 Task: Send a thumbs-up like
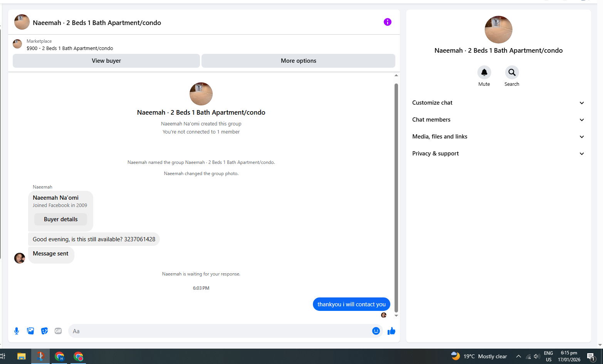tap(391, 331)
